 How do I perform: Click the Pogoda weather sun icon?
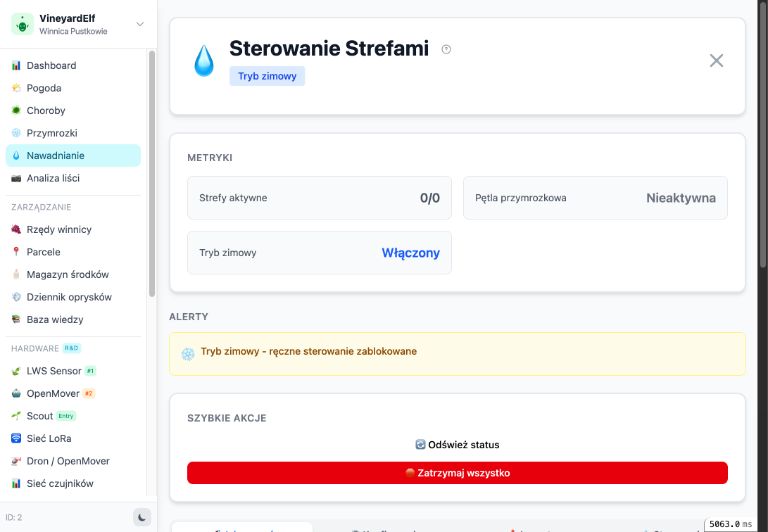pyautogui.click(x=16, y=87)
